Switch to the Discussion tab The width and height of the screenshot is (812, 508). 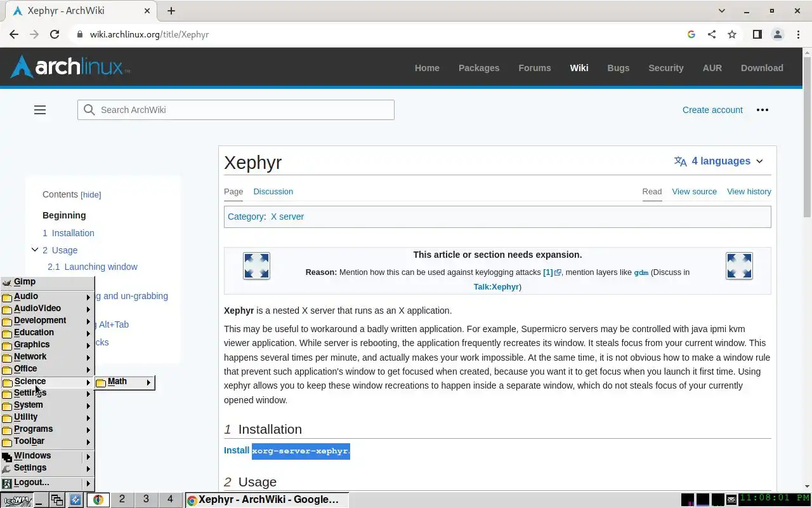coord(273,191)
